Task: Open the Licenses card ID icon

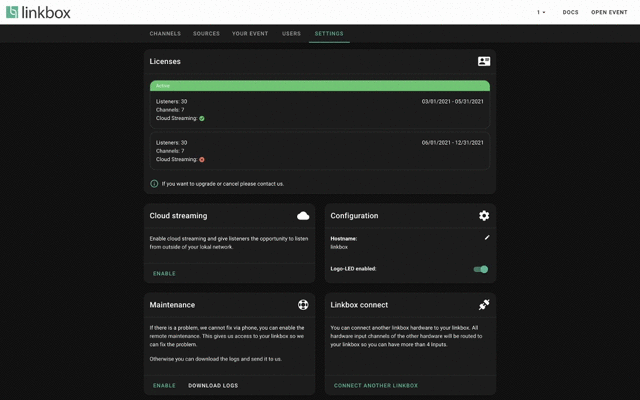Action: pos(484,61)
